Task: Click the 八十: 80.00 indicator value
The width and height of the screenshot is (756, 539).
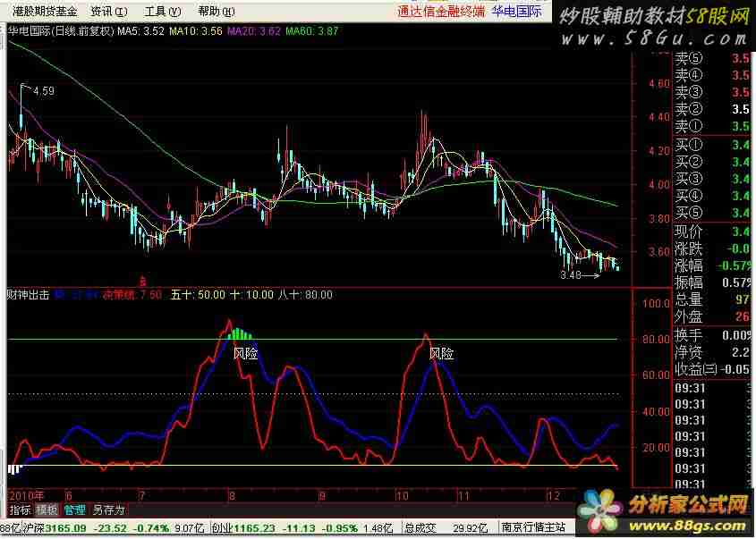Action: (x=305, y=295)
